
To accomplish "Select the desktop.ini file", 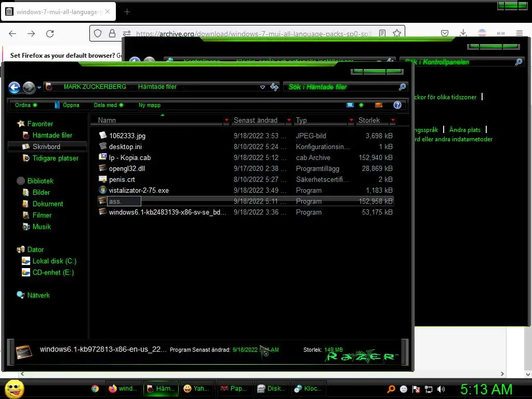I will point(125,147).
